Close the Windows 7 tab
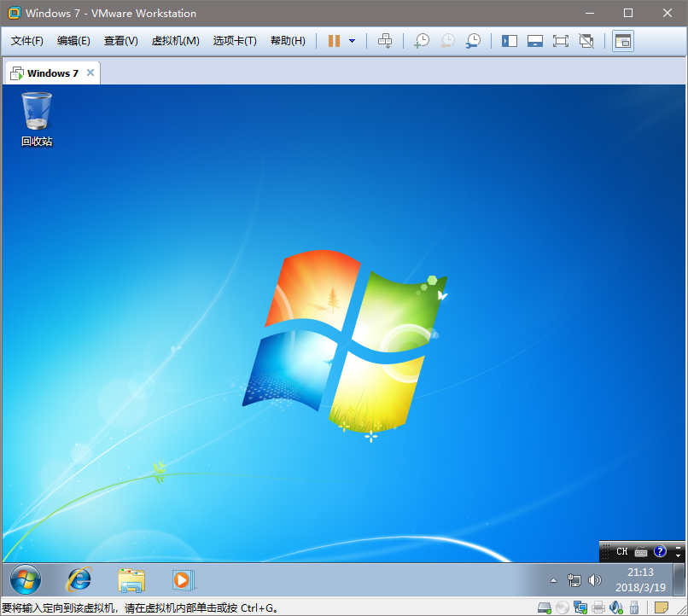Image resolution: width=688 pixels, height=616 pixels. [90, 73]
